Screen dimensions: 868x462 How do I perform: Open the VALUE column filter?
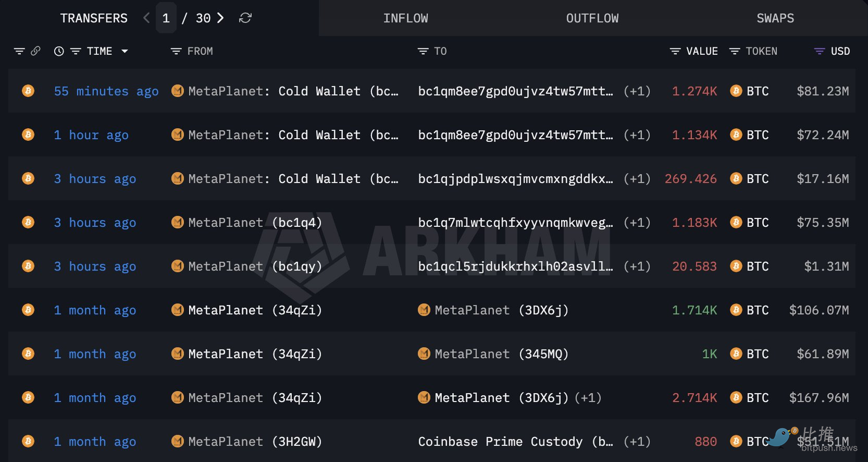click(675, 51)
